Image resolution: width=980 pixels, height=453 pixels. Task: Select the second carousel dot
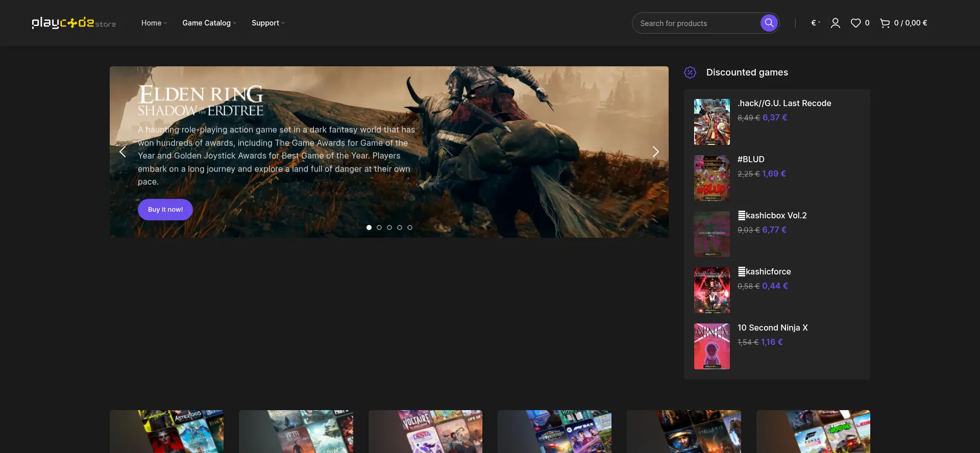click(379, 228)
